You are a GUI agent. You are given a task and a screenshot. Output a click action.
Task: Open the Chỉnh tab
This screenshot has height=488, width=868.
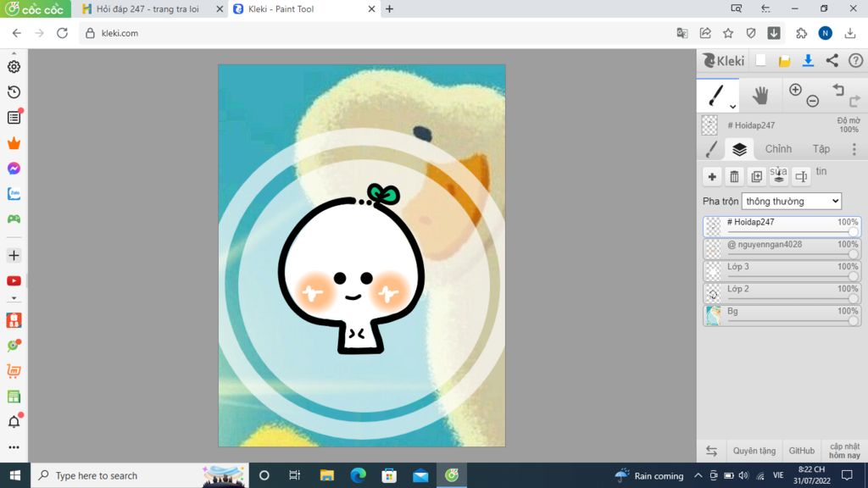point(778,149)
